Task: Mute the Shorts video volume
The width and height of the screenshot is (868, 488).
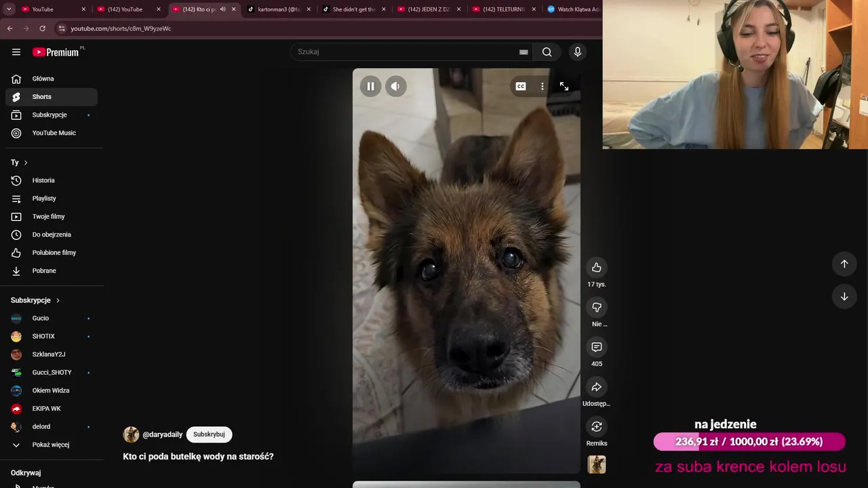Action: pyautogui.click(x=395, y=86)
